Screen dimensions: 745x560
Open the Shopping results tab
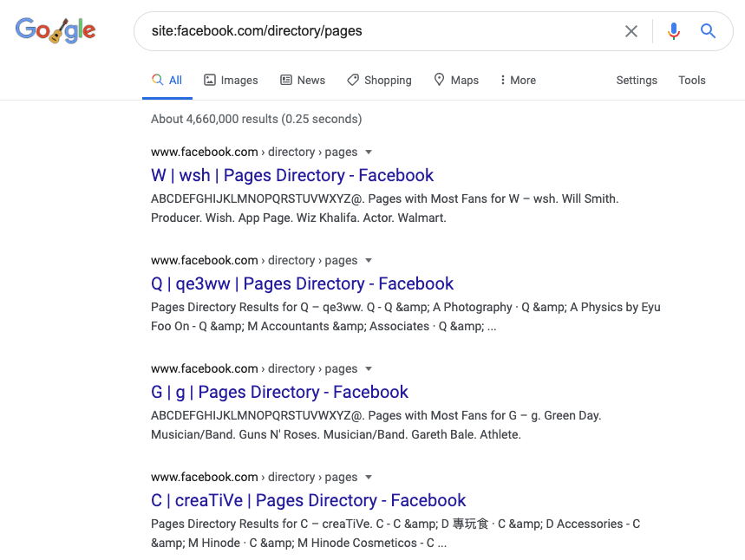point(379,80)
